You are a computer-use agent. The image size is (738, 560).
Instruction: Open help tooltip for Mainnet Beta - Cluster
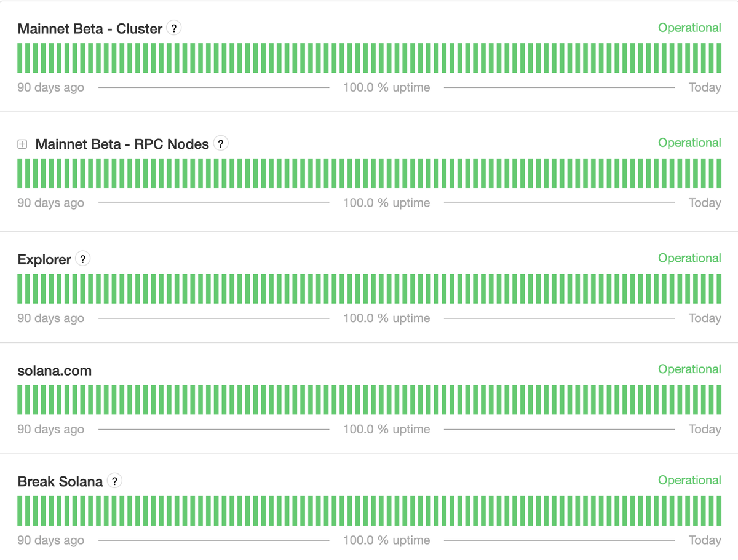pos(174,28)
